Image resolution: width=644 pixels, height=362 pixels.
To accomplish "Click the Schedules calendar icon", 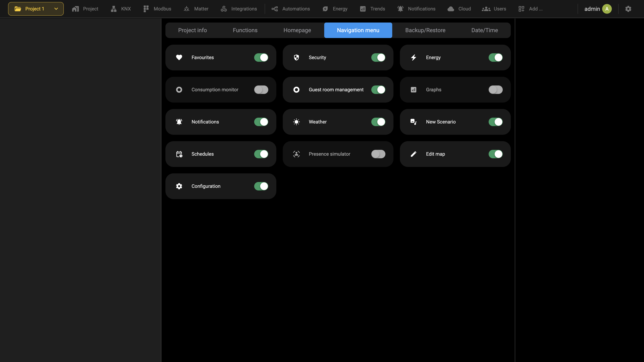I will (x=179, y=154).
